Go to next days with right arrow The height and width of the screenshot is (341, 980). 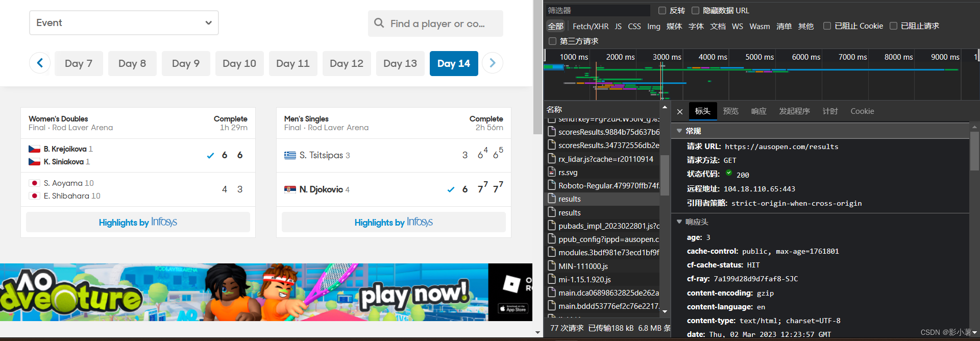tap(493, 63)
